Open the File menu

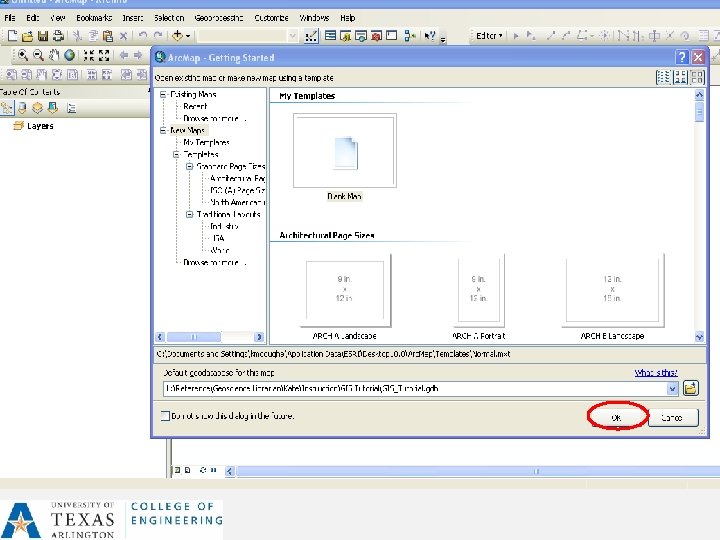point(10,18)
